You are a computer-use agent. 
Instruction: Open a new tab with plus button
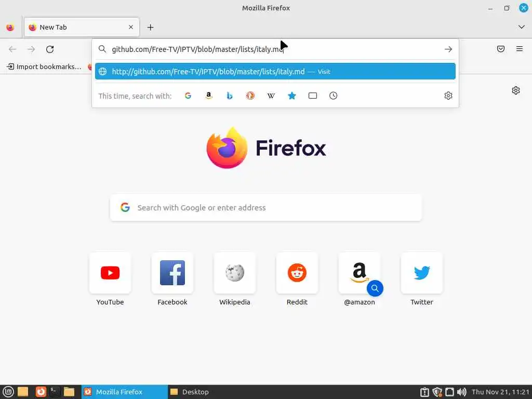[x=150, y=28]
